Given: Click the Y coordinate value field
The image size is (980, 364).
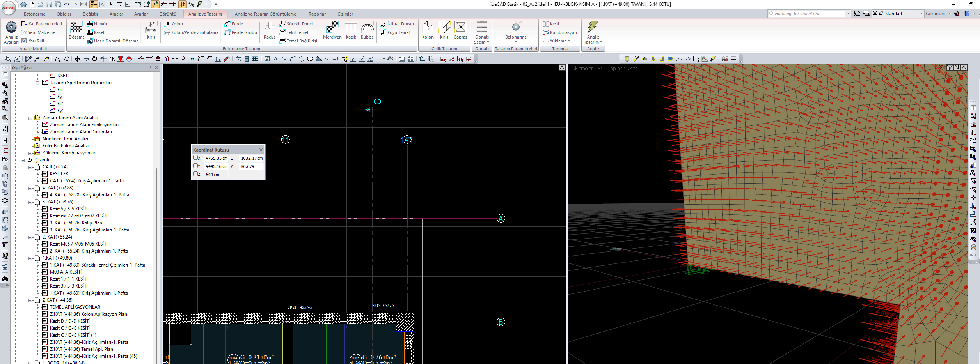Looking at the screenshot, I should (216, 166).
